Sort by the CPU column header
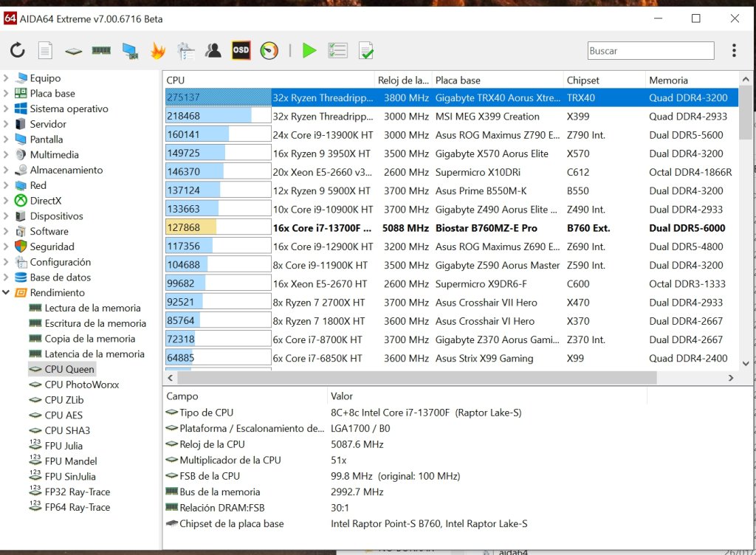The height and width of the screenshot is (555, 756). 269,80
